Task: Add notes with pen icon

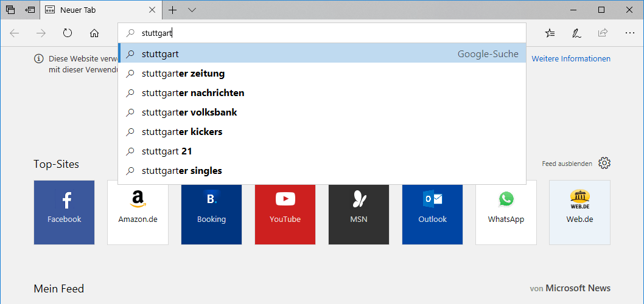Action: [576, 33]
